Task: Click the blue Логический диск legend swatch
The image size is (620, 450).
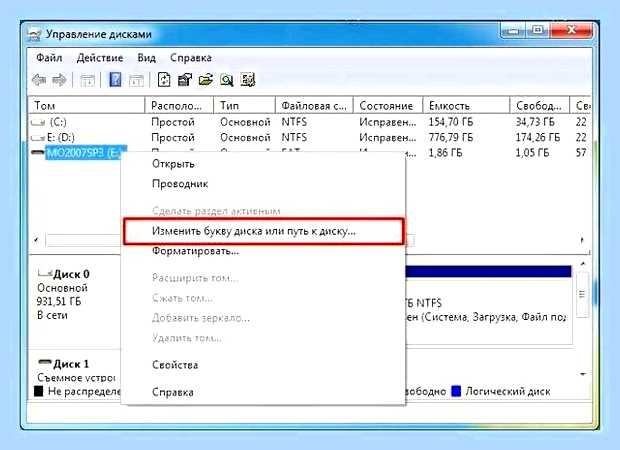Action: point(456,391)
